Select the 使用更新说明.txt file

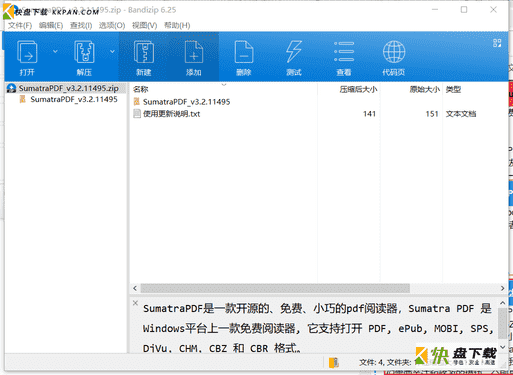click(171, 114)
